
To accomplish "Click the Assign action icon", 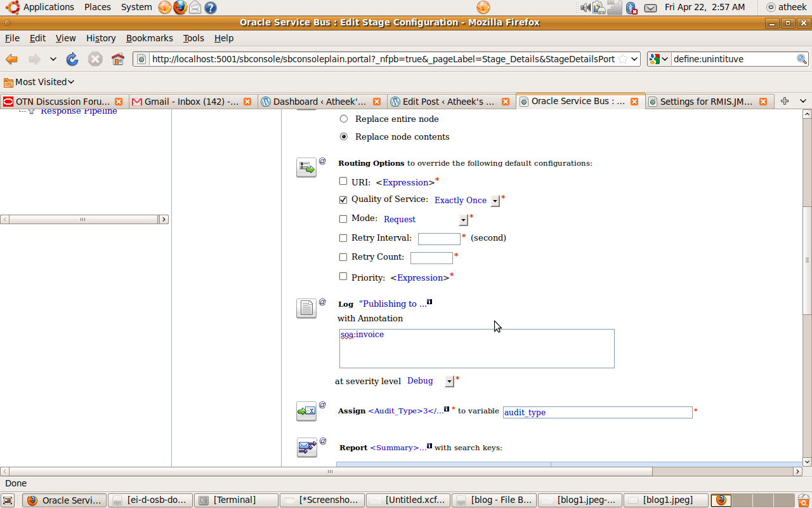I will click(x=306, y=411).
